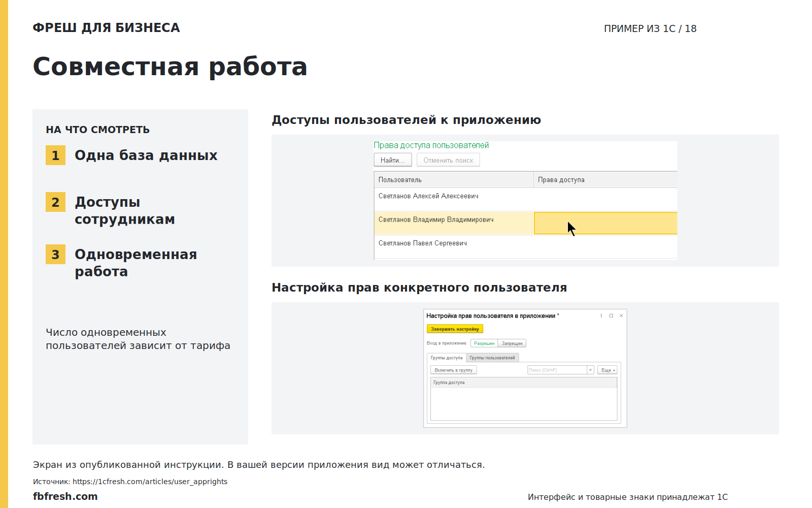Screen dimensions: 812x508
Task: Focus the Поиск (Ctrl+F) field
Action: pos(557,370)
